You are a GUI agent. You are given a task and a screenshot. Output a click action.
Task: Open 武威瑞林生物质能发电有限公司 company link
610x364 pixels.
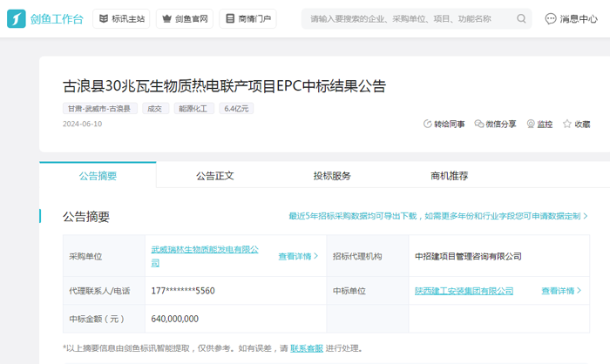(205, 256)
